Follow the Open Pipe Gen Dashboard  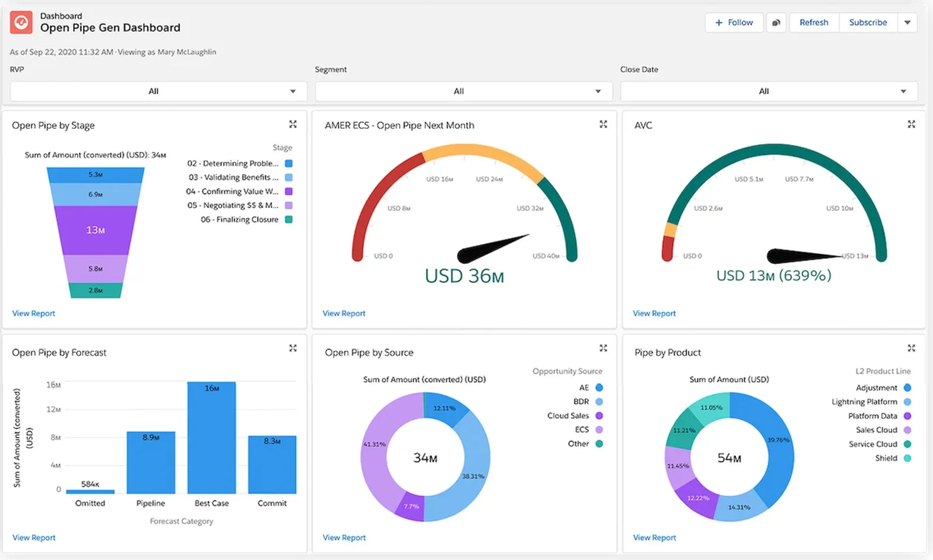[x=734, y=22]
